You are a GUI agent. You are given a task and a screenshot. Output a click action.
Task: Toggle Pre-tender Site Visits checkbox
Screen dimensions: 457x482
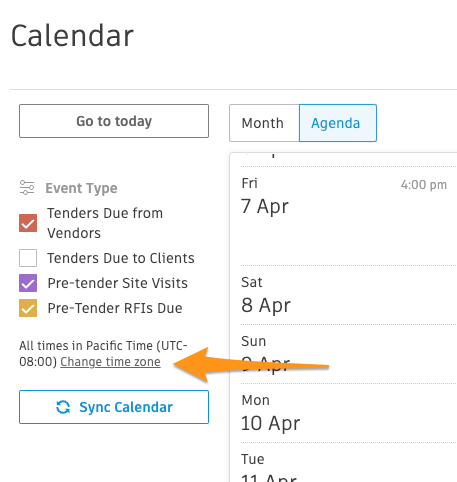28,283
